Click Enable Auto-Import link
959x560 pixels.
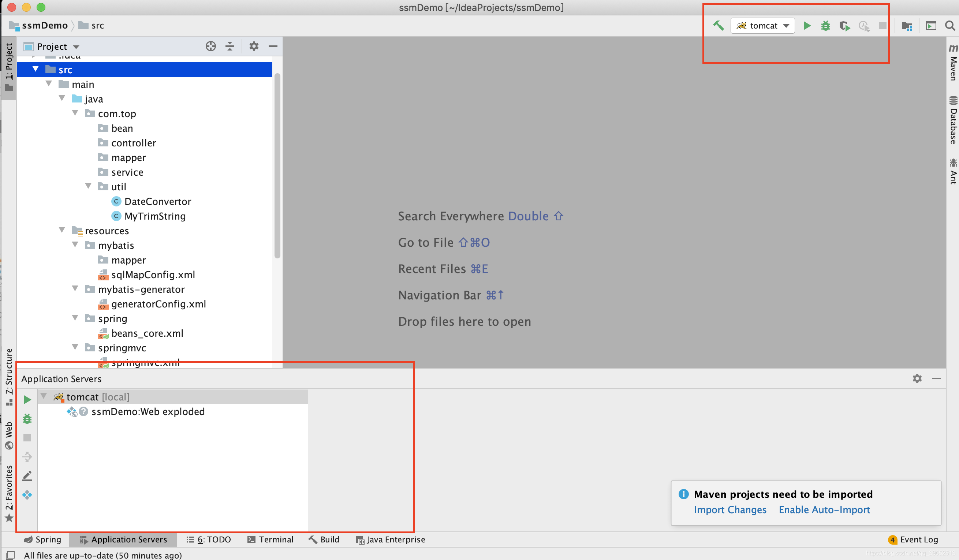pyautogui.click(x=824, y=510)
